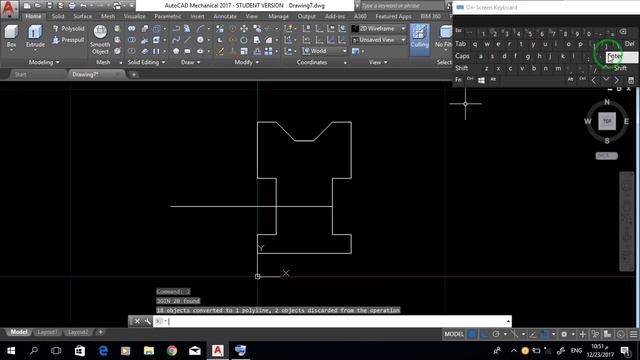Select the Box modeling tool
This screenshot has width=640, height=360.
(x=11, y=36)
